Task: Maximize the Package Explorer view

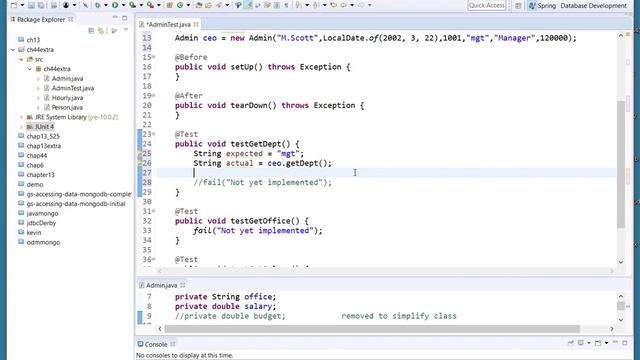Action: (124, 18)
